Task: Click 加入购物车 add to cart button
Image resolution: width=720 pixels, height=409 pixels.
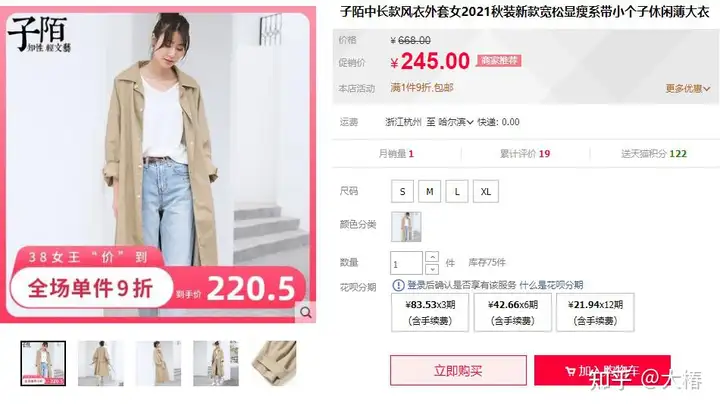Action: coord(602,370)
